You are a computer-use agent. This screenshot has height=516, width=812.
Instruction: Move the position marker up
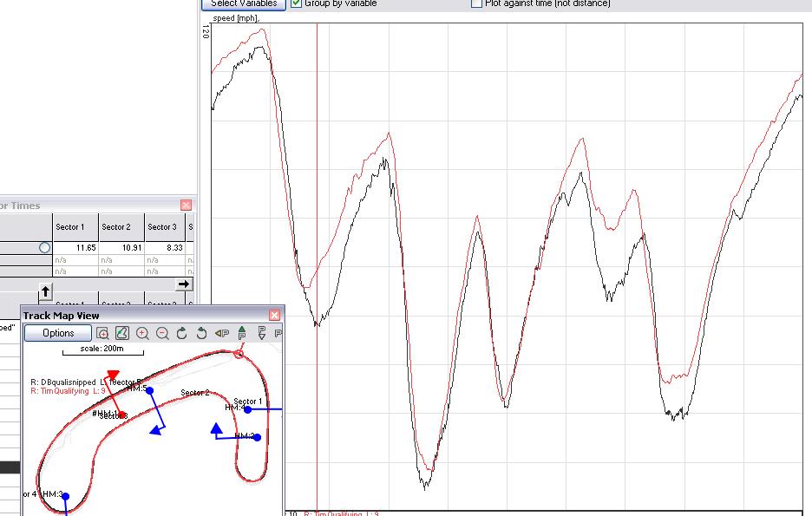pos(241,333)
